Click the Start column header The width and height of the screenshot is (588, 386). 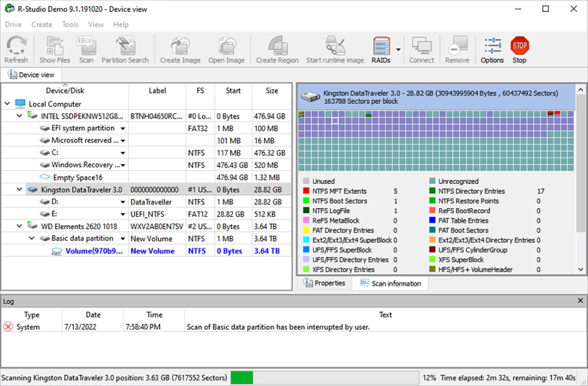(233, 91)
